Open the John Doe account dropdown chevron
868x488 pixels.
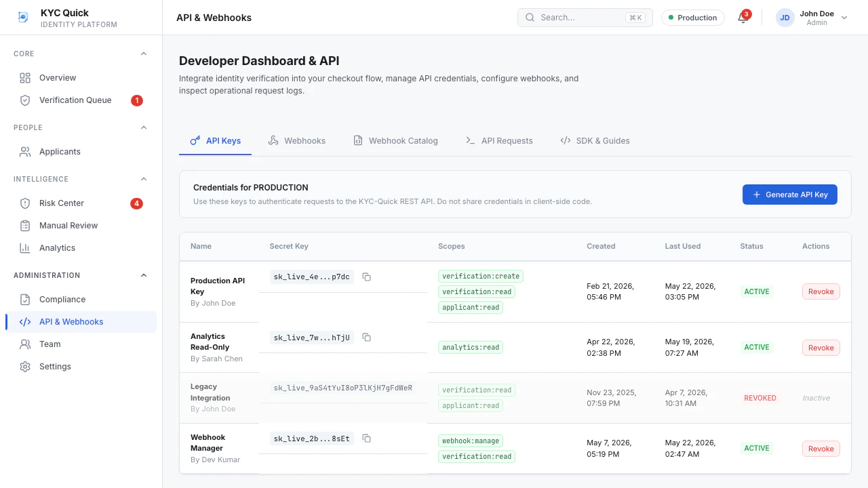[x=844, y=18]
